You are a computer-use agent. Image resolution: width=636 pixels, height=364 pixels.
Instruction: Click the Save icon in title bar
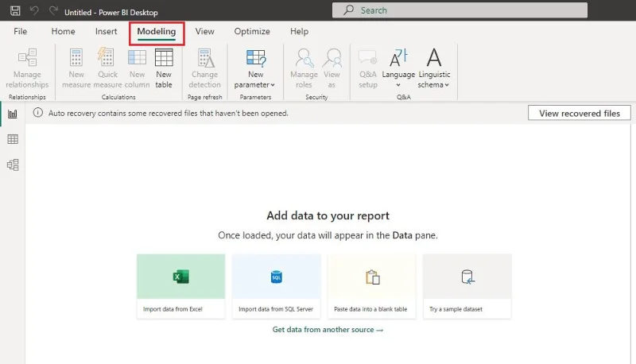pyautogui.click(x=15, y=10)
